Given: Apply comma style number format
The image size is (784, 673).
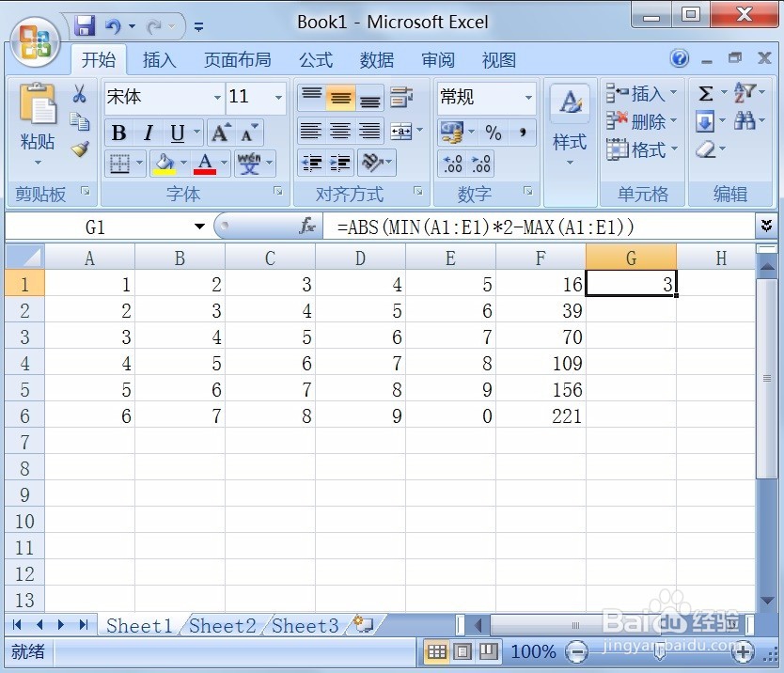Looking at the screenshot, I should click(x=523, y=133).
